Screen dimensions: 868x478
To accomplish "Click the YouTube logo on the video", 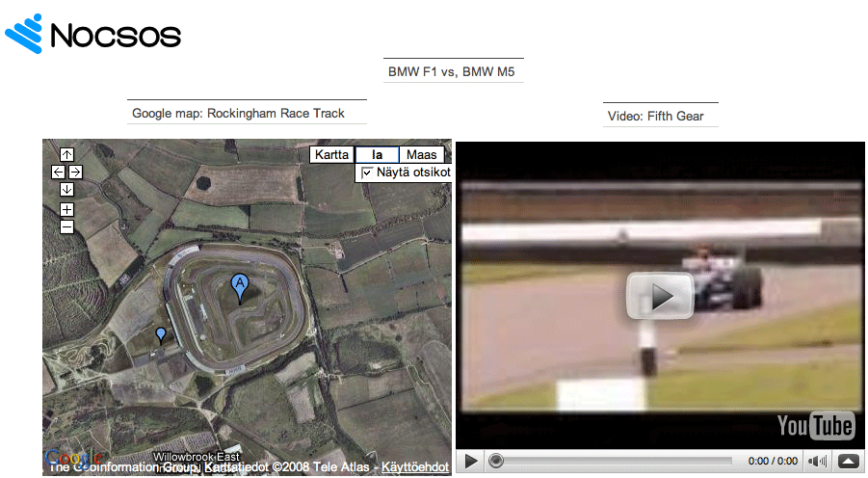I will pos(815,425).
